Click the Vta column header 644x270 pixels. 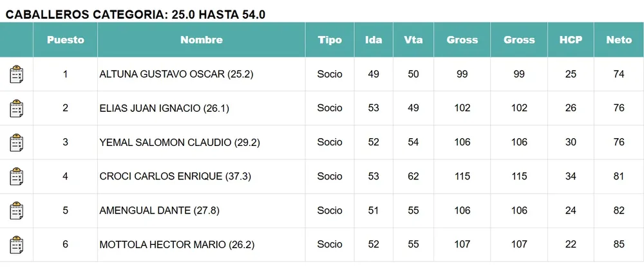413,40
